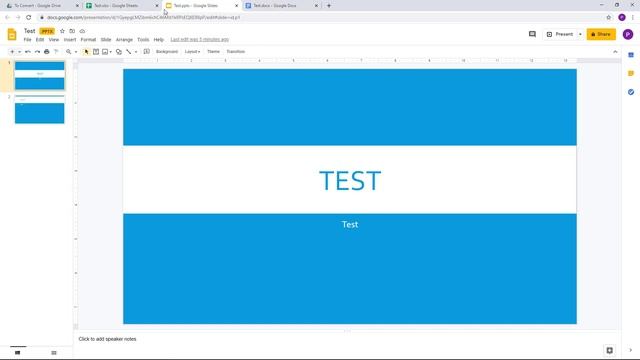Viewport: 640px width, 360px height.
Task: Check the cloud document status icon
Action: coord(82,31)
